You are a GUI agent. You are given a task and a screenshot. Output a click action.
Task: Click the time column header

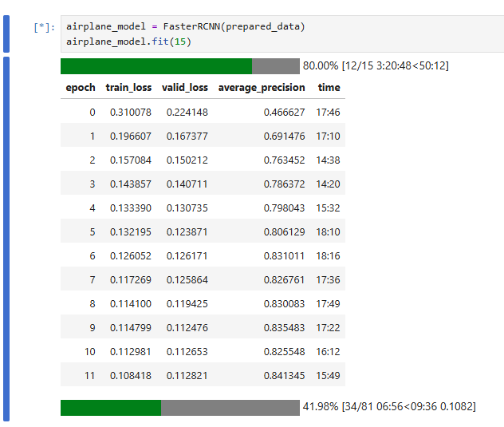[329, 88]
